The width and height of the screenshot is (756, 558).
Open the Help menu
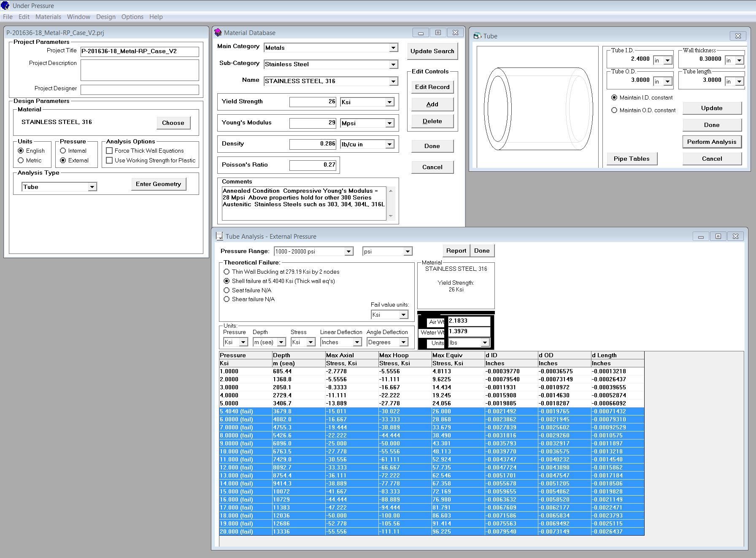coord(156,17)
